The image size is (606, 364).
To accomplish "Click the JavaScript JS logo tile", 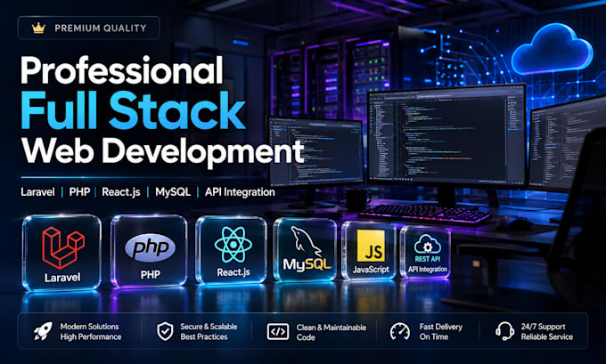I will tap(370, 250).
